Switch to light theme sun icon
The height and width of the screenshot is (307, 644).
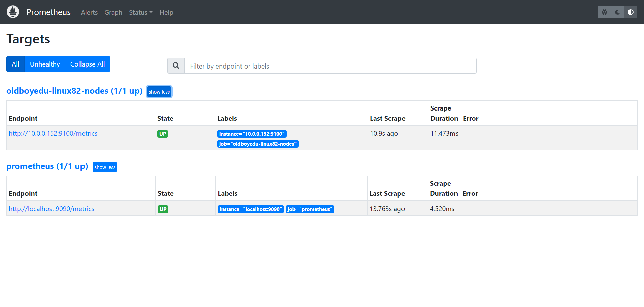604,12
